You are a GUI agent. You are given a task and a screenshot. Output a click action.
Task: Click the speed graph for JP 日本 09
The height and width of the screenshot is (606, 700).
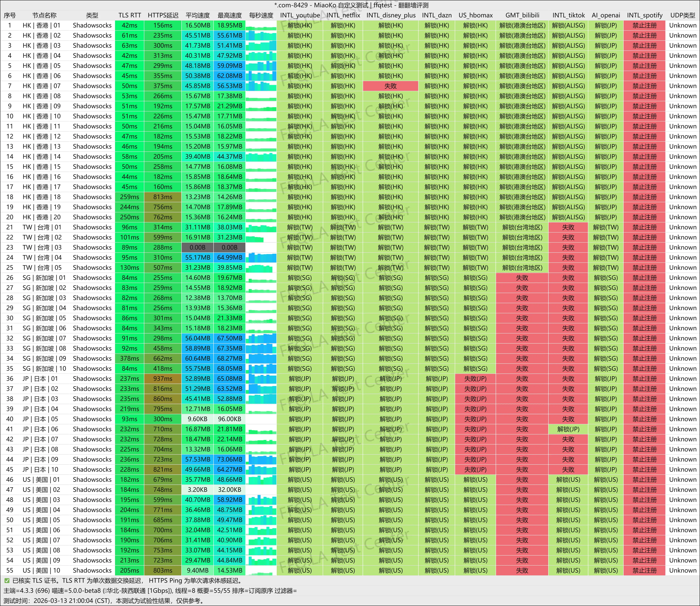tap(261, 460)
